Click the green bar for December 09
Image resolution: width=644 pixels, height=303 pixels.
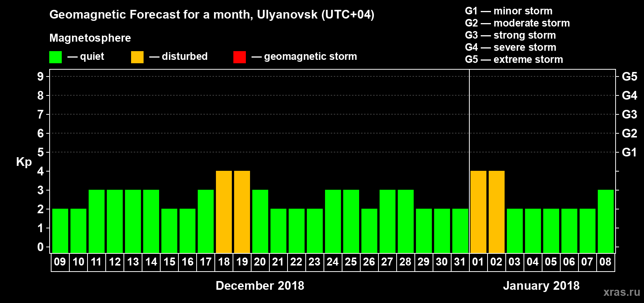click(x=60, y=231)
